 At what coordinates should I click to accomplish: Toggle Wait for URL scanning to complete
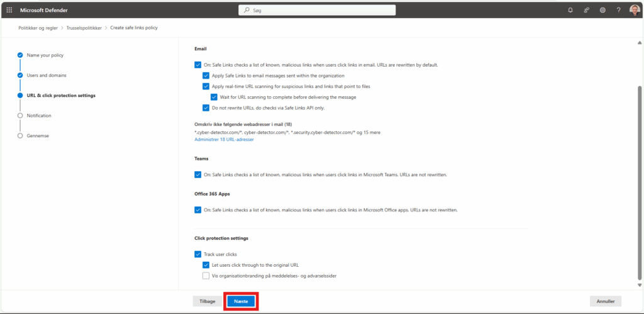(214, 98)
